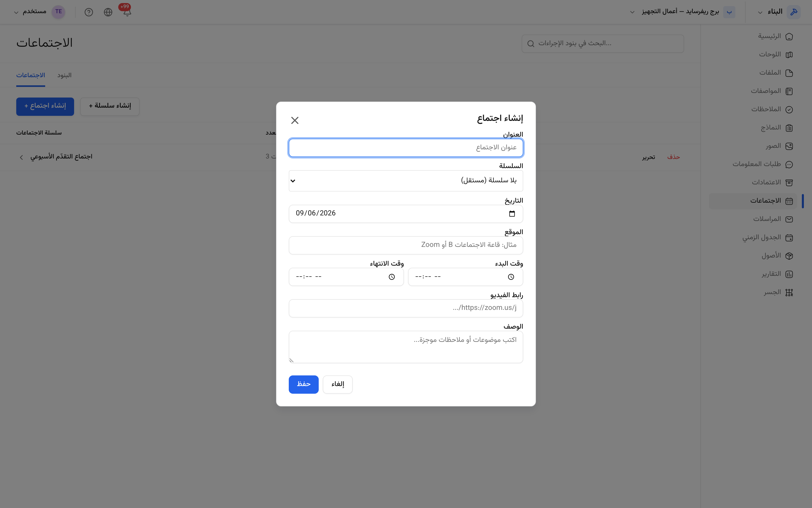Screen dimensions: 812x508
Task: Click the file icon for الملفات
Action: pyautogui.click(x=789, y=73)
